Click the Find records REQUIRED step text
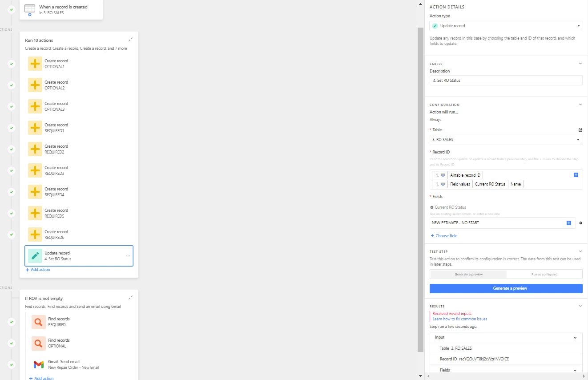This screenshot has height=380, width=588. (59, 322)
